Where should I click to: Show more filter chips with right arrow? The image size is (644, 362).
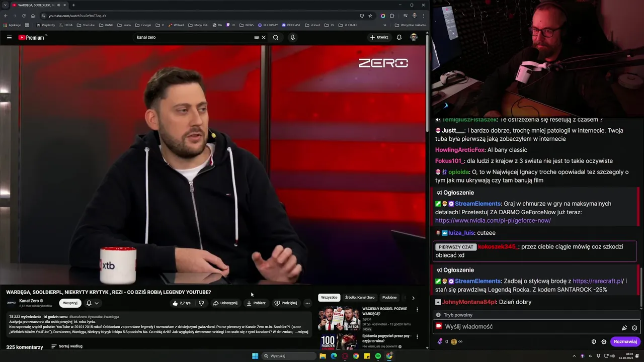[414, 298]
